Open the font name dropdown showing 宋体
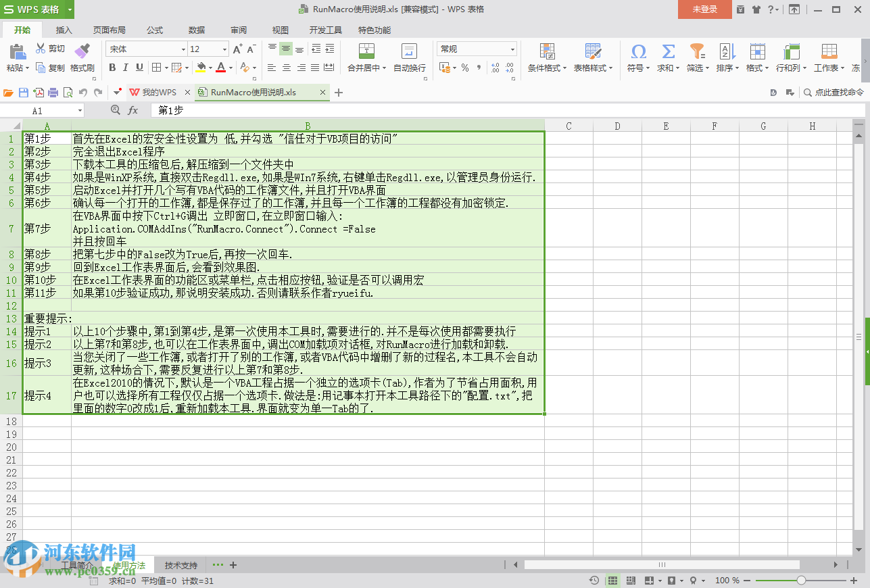 (183, 49)
